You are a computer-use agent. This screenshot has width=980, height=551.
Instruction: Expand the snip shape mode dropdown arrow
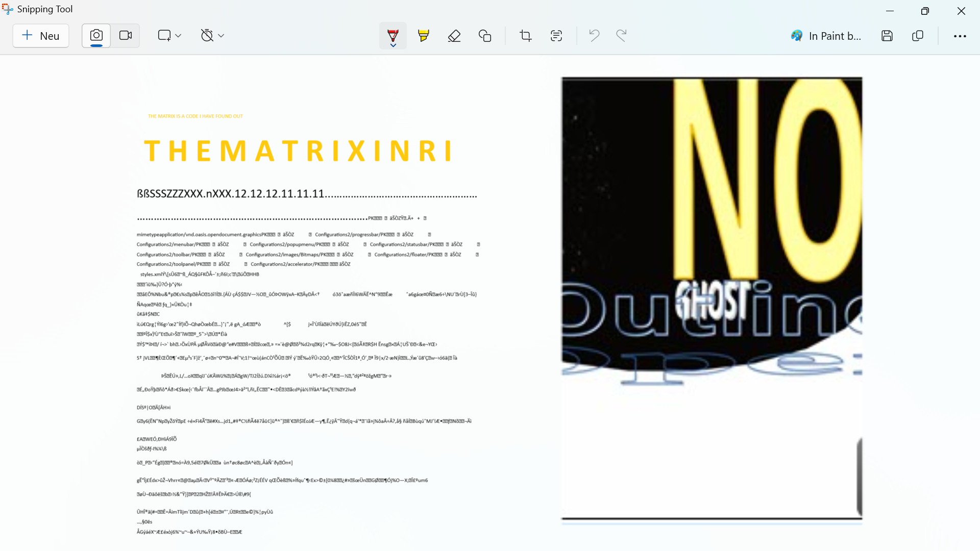pos(178,36)
